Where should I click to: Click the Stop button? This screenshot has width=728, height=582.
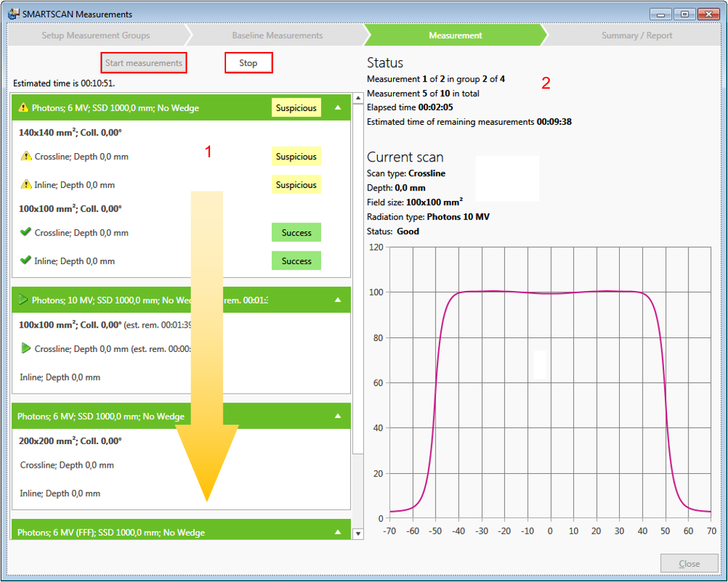pos(248,62)
